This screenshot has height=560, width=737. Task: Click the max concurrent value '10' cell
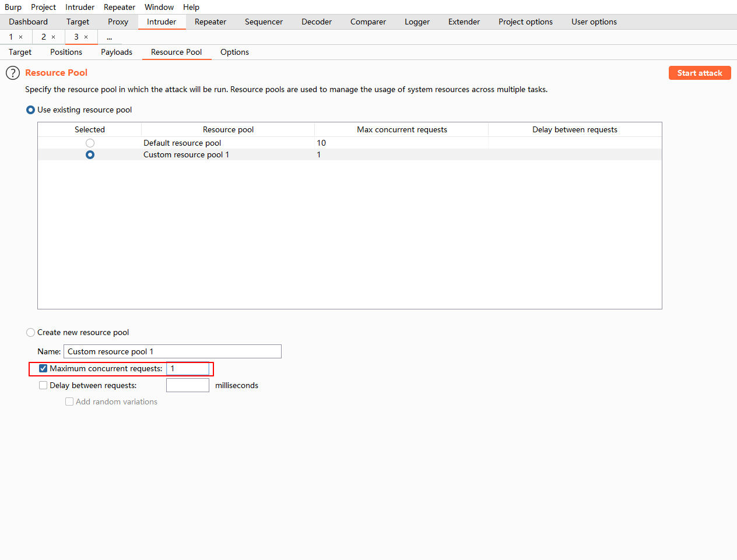[x=402, y=143]
